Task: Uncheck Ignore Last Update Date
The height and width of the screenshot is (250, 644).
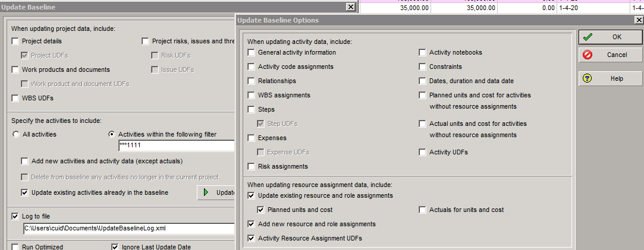Action: coord(115,246)
